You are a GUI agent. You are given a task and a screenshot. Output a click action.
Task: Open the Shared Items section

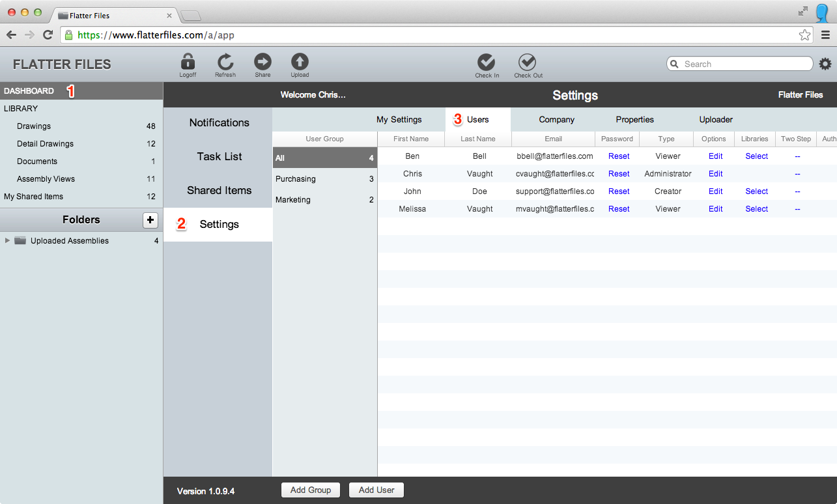(218, 191)
